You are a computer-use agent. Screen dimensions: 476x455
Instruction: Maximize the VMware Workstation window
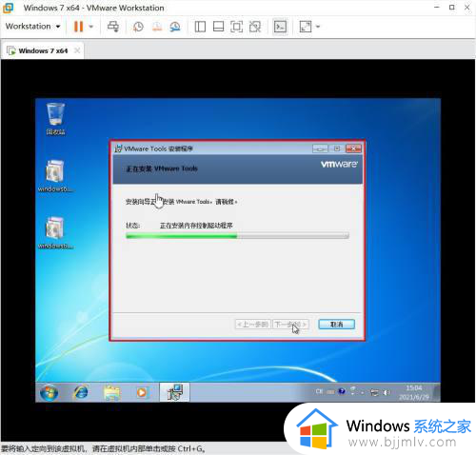click(452, 8)
